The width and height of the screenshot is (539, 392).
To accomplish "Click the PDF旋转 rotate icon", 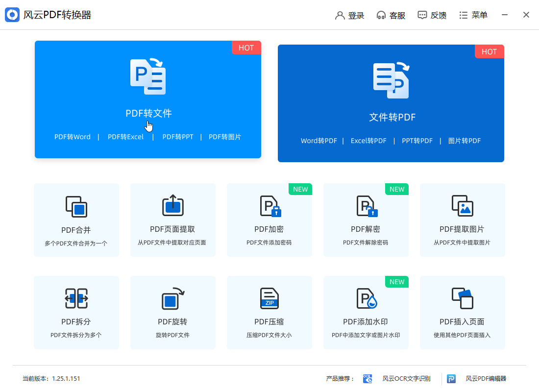I will pyautogui.click(x=173, y=298).
